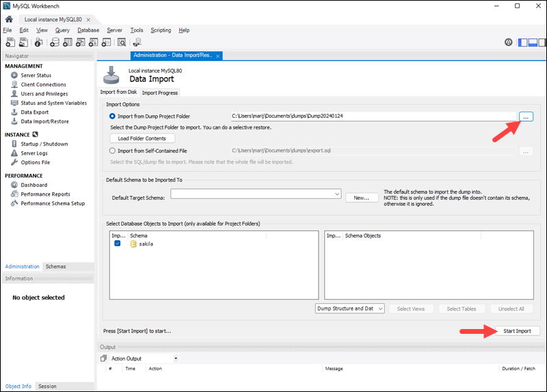Reconnect to DBMS toolbar icon
Image resolution: width=547 pixels, height=392 pixels.
coord(137,42)
